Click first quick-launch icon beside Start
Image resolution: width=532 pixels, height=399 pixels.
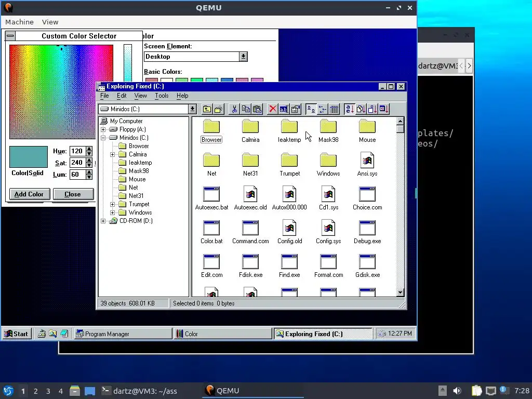click(42, 334)
